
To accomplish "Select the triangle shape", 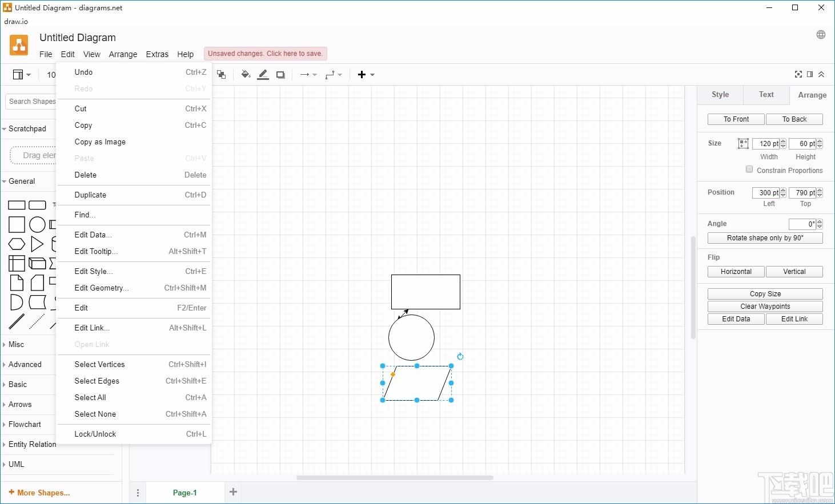I will click(x=37, y=244).
